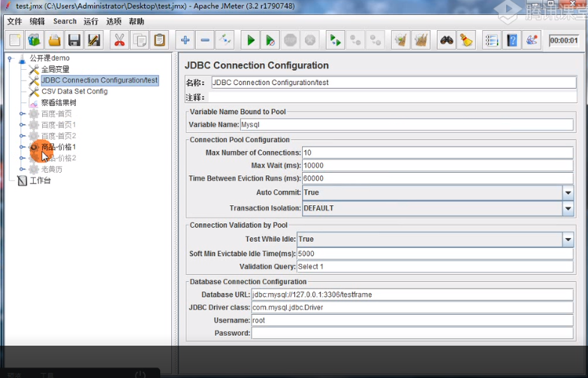The width and height of the screenshot is (588, 378).
Task: Open the Search menu
Action: [65, 21]
